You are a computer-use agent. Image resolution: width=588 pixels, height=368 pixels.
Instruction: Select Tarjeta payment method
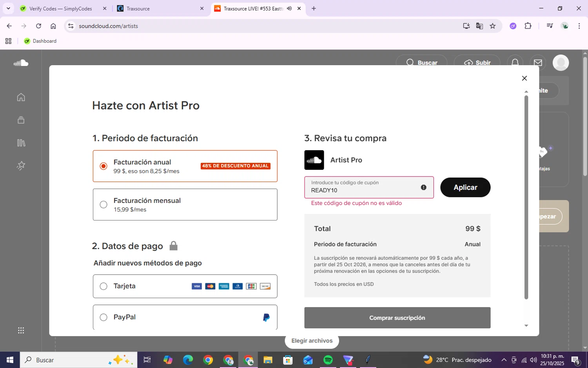[x=185, y=286]
